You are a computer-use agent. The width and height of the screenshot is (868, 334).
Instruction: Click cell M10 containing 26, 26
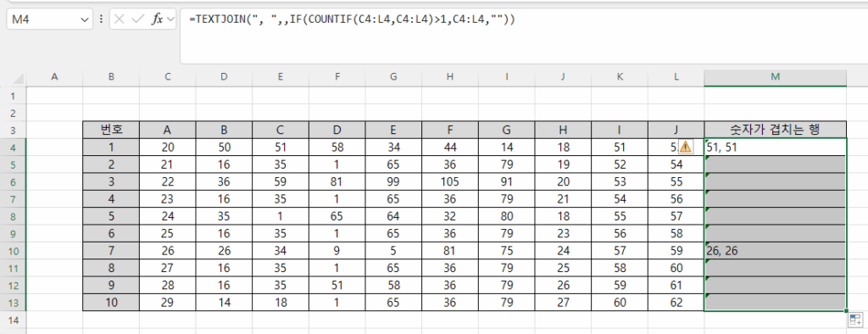click(x=775, y=251)
